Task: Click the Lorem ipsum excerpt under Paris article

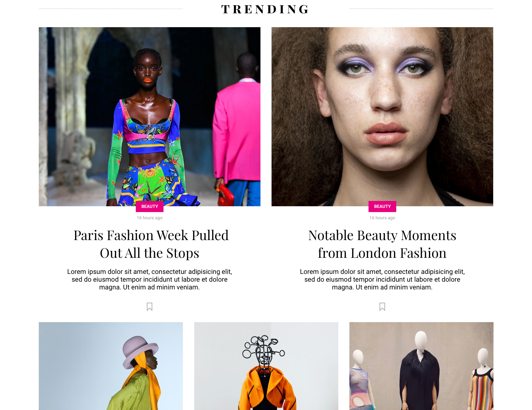Action: click(150, 279)
